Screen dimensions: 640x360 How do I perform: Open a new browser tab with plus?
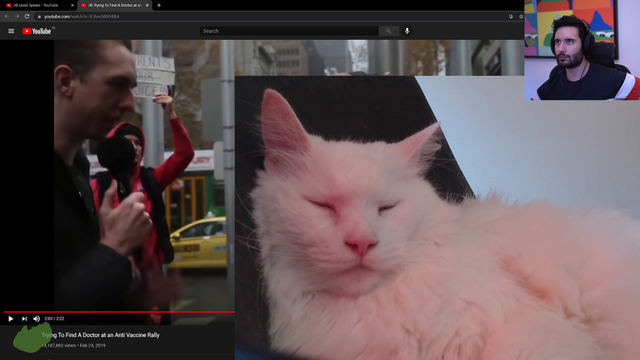coord(159,5)
